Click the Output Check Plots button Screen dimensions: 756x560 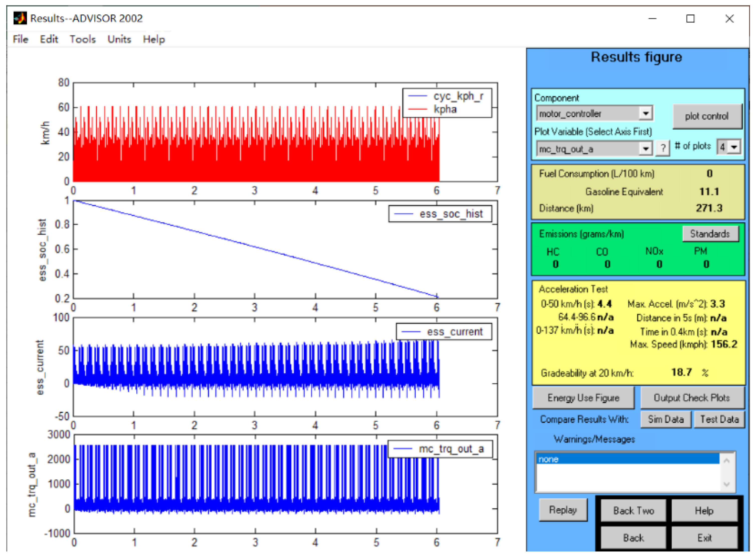tap(691, 398)
